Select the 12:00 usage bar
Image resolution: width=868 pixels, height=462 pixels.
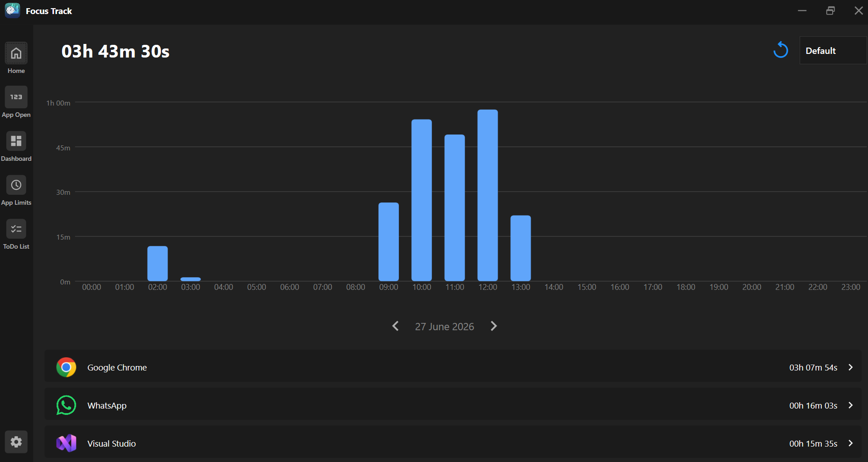488,195
